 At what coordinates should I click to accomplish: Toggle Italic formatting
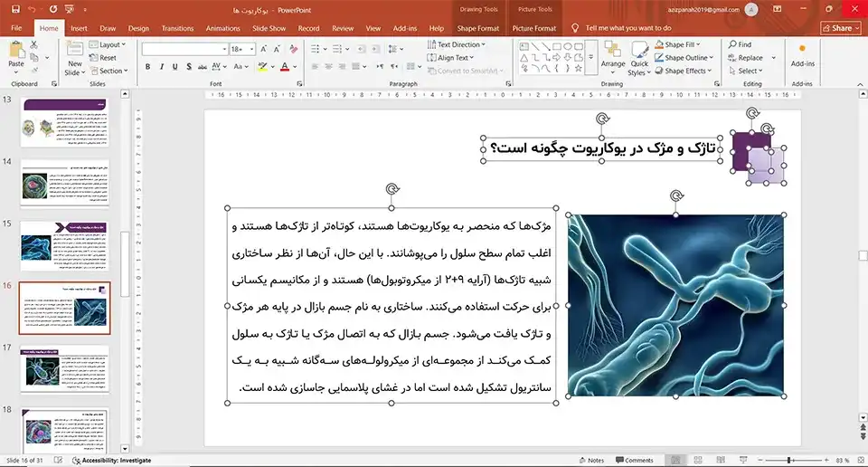click(162, 66)
